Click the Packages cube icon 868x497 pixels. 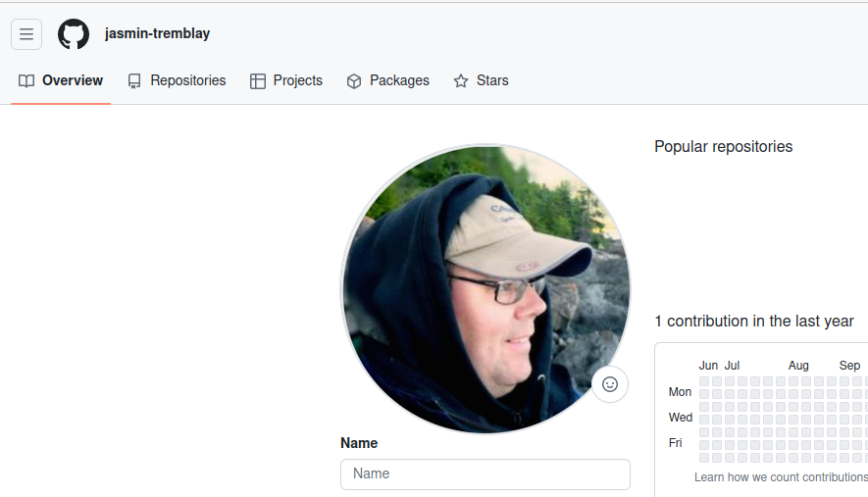click(x=354, y=81)
